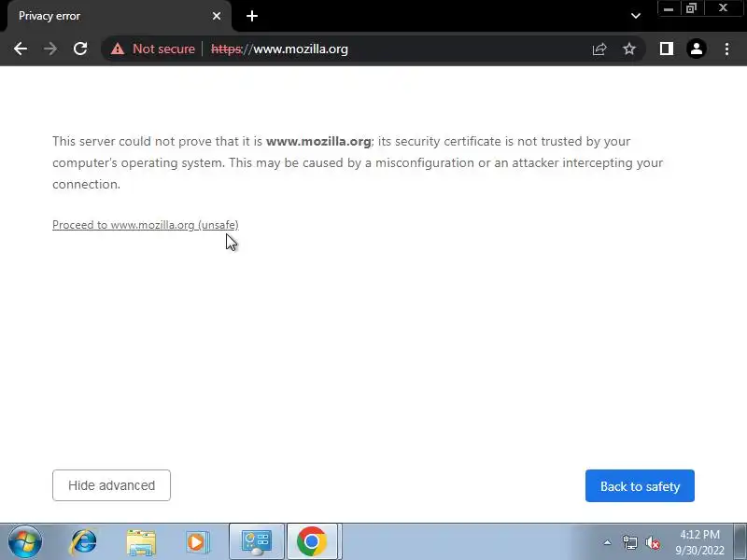
Task: Switch to Control Panel taskbar item
Action: 257,542
